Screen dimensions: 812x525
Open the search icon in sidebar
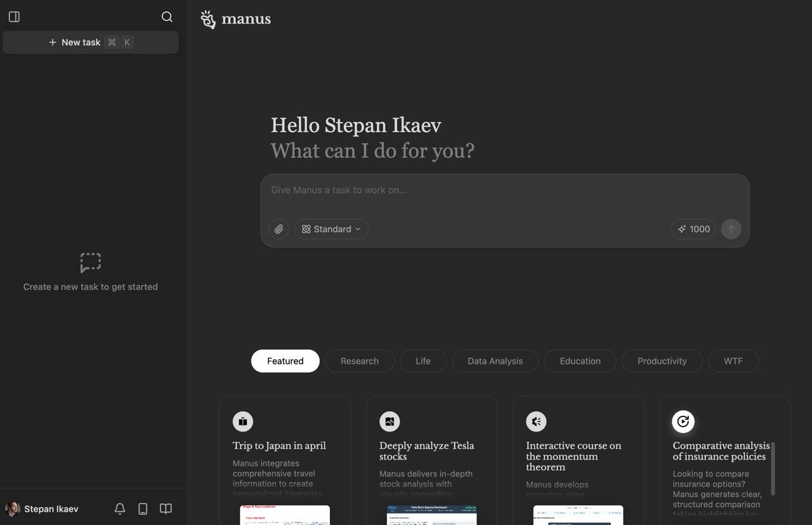point(167,17)
